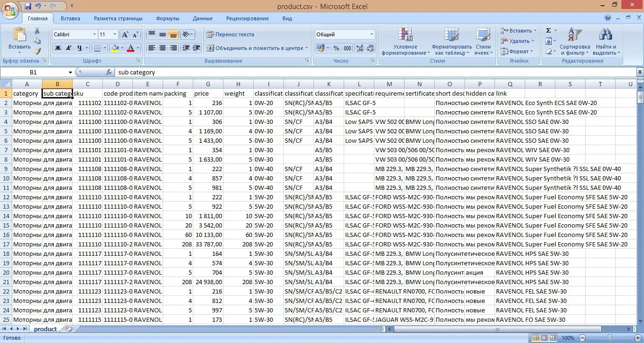Expand the Name Box B1 dropdown
644x343 pixels.
pyautogui.click(x=70, y=72)
